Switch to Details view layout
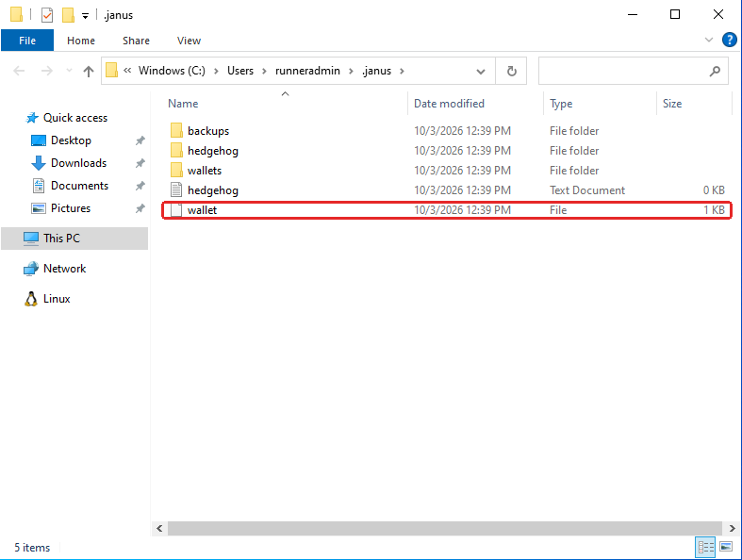Image resolution: width=742 pixels, height=560 pixels. (x=705, y=548)
